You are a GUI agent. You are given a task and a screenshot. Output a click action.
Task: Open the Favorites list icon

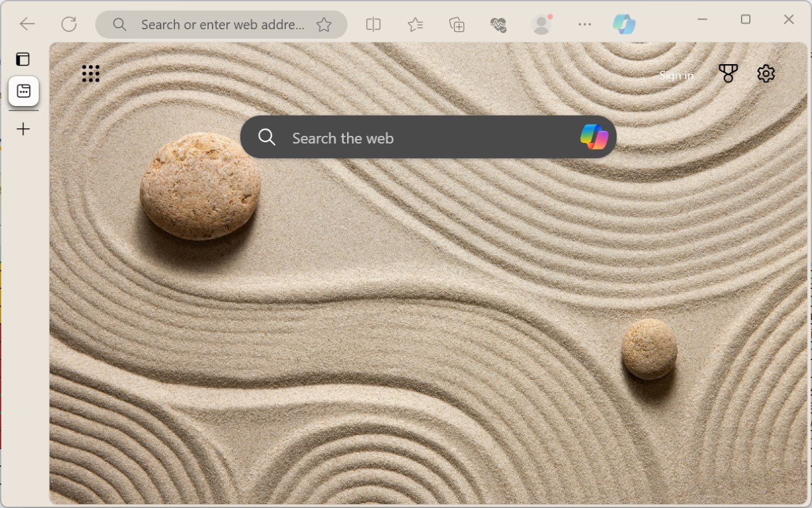[x=416, y=24]
